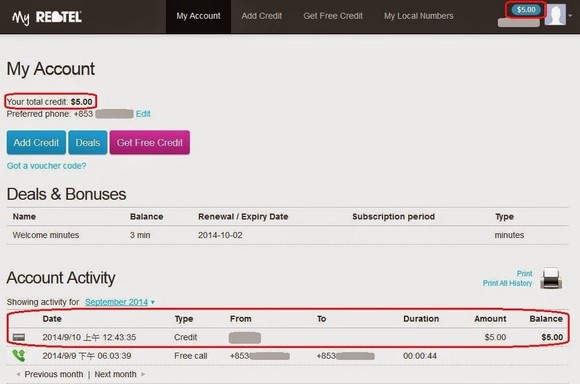Open the Deals button
Image resolution: width=580 pixels, height=384 pixels.
88,142
